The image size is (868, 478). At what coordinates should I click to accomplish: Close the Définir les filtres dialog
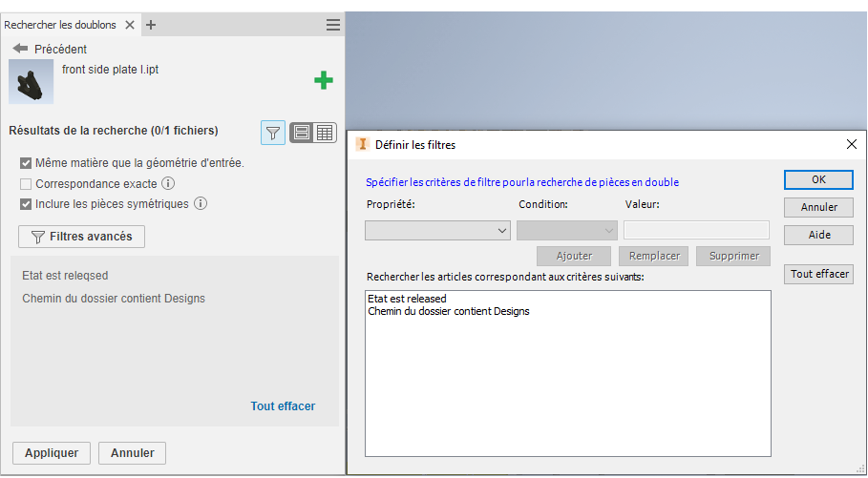tap(852, 144)
